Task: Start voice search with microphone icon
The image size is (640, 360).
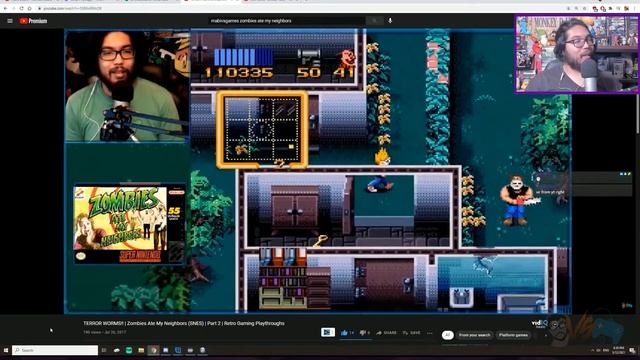Action: tap(390, 20)
